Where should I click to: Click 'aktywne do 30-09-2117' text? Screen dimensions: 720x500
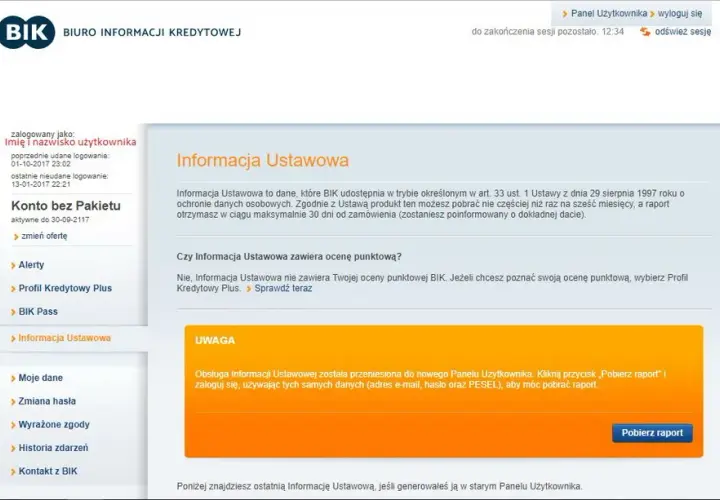[x=50, y=220]
